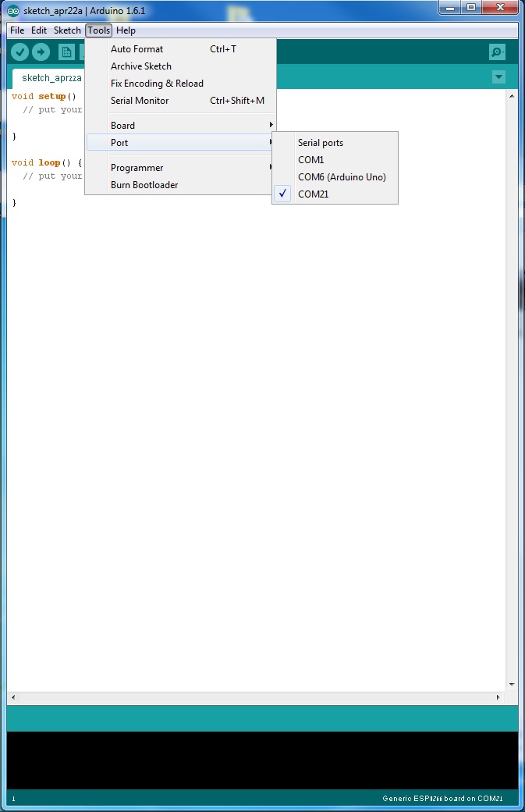Viewport: 525px width, 812px height.
Task: Open the tab options dropdown arrow
Action: click(x=498, y=77)
